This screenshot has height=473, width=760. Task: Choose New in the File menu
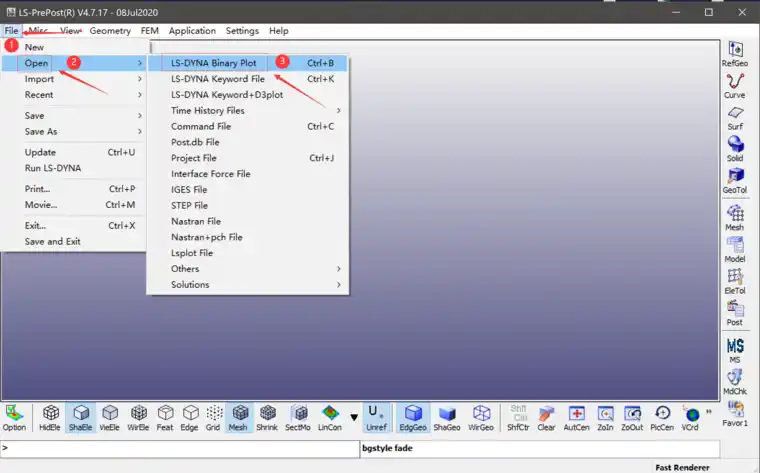pos(74,47)
